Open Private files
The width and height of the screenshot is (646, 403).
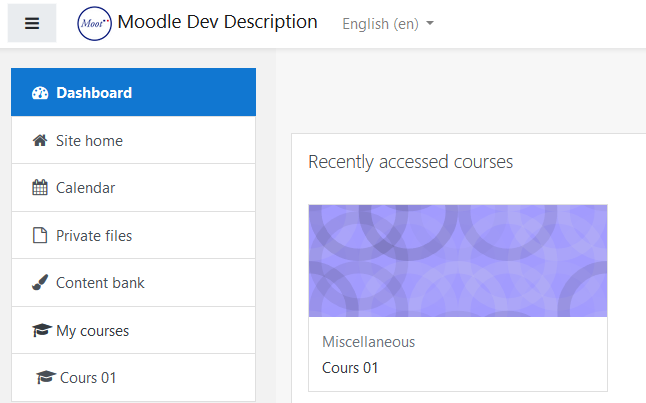[x=133, y=235]
